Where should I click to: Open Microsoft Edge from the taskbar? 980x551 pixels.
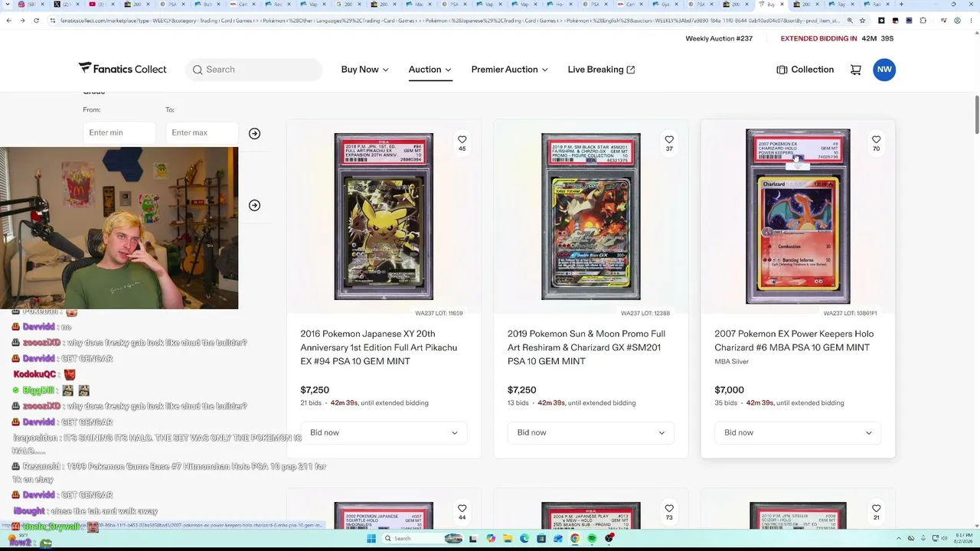click(524, 539)
